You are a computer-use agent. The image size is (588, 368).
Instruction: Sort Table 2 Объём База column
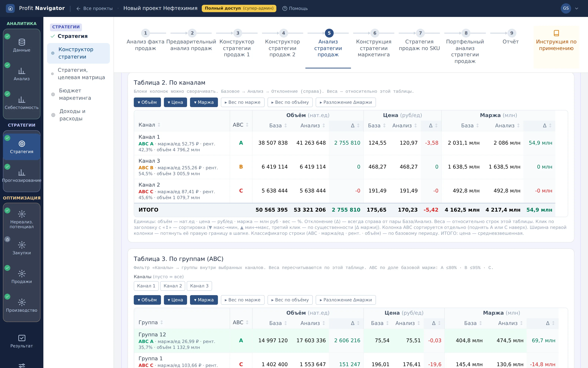click(x=286, y=126)
